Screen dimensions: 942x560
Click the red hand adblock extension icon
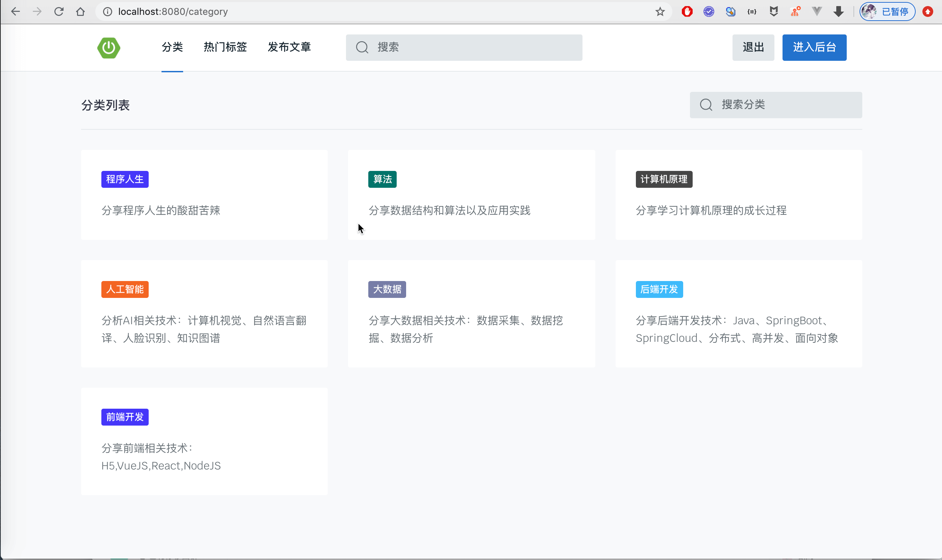click(687, 12)
